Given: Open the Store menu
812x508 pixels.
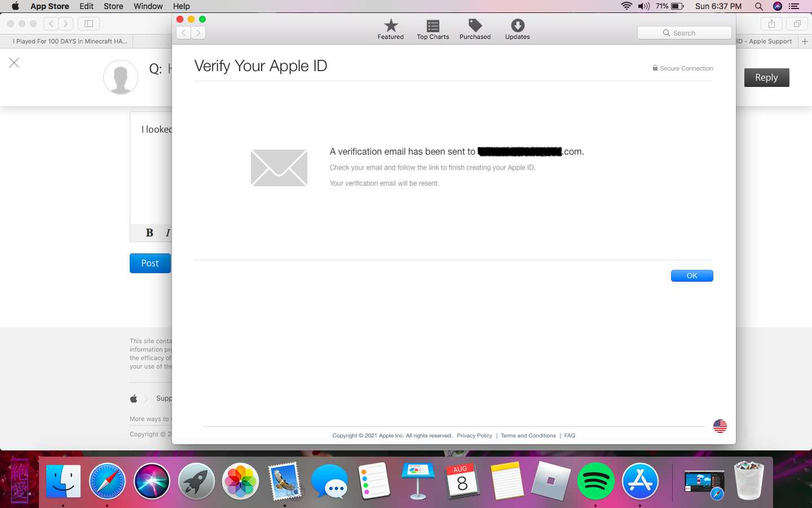Looking at the screenshot, I should pyautogui.click(x=113, y=6).
